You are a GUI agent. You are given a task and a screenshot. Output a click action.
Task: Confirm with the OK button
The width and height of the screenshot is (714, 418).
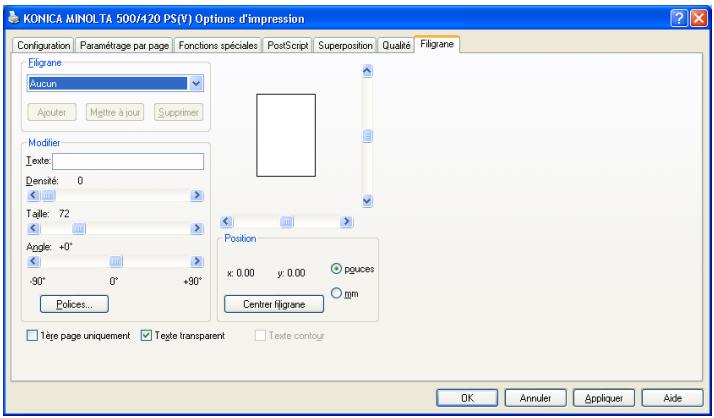coord(467,398)
